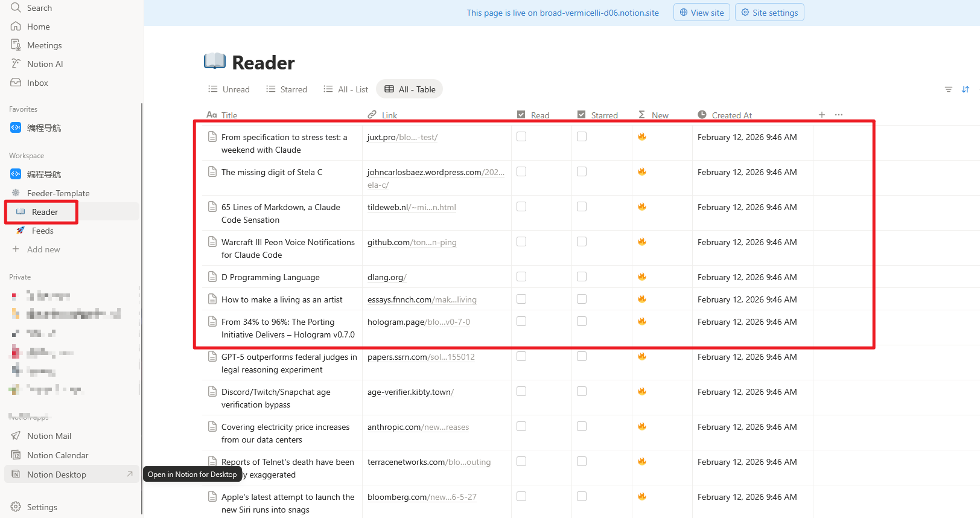Viewport: 980px width, 518px height.
Task: Mark 'D Programming Language' as read
Action: [x=521, y=277]
